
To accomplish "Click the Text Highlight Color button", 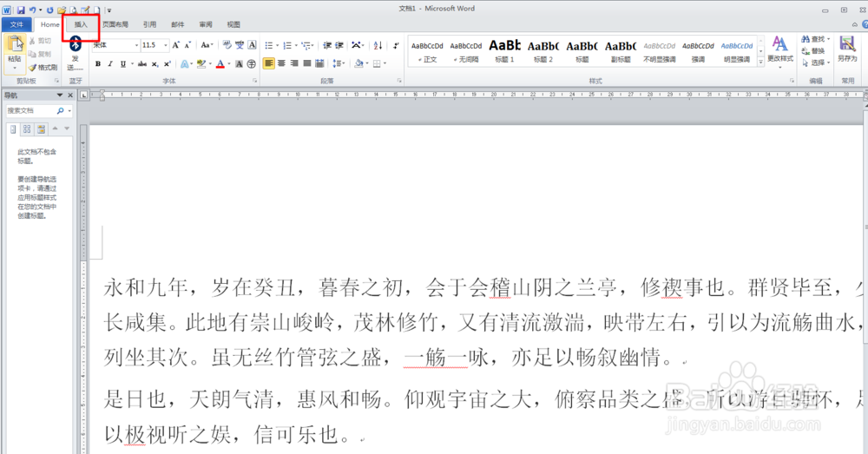I will (x=201, y=63).
